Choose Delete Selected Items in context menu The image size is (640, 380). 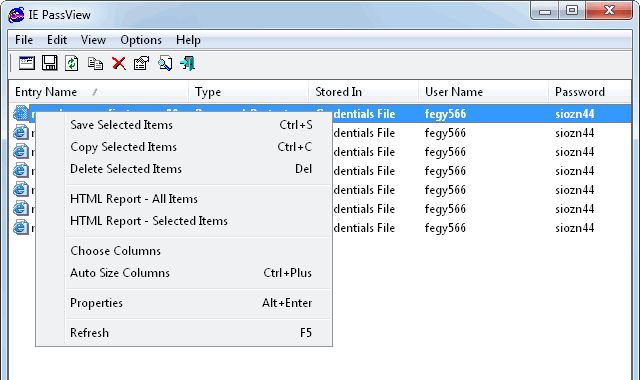click(x=184, y=169)
